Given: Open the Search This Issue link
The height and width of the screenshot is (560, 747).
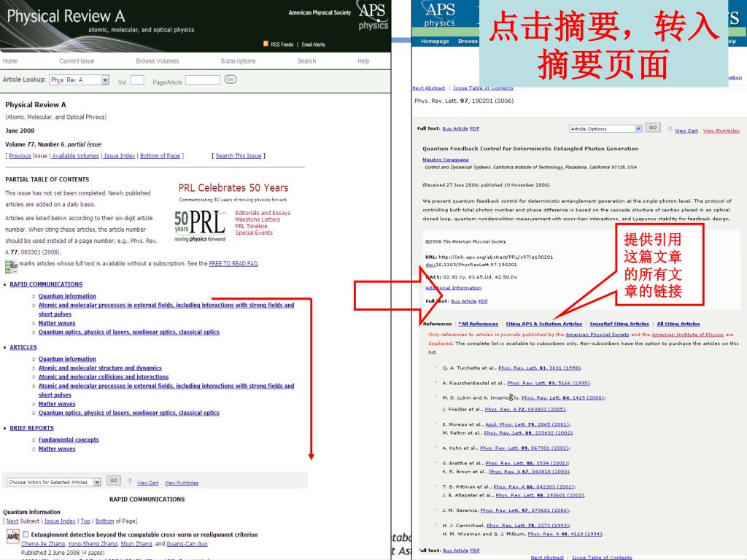Looking at the screenshot, I should click(x=239, y=156).
